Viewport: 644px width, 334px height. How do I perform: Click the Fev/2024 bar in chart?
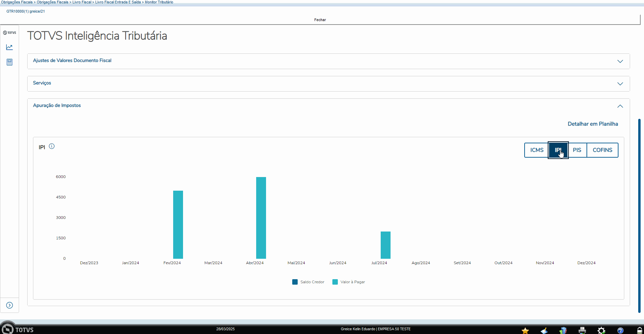click(x=178, y=225)
